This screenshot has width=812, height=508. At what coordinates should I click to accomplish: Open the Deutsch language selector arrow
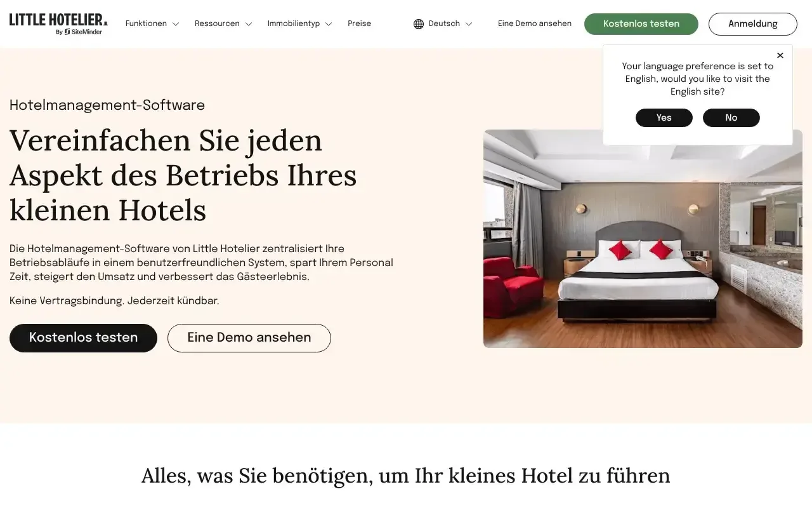[x=469, y=24]
